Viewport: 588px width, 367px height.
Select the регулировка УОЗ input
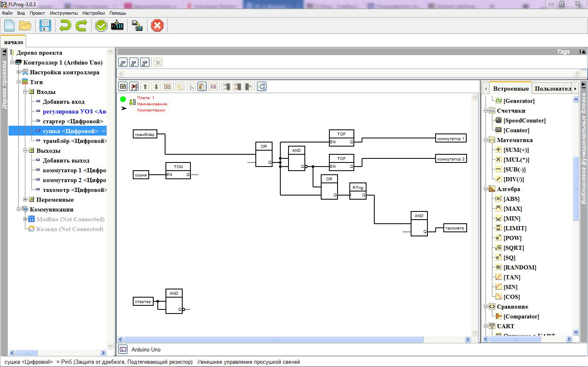pyautogui.click(x=74, y=111)
